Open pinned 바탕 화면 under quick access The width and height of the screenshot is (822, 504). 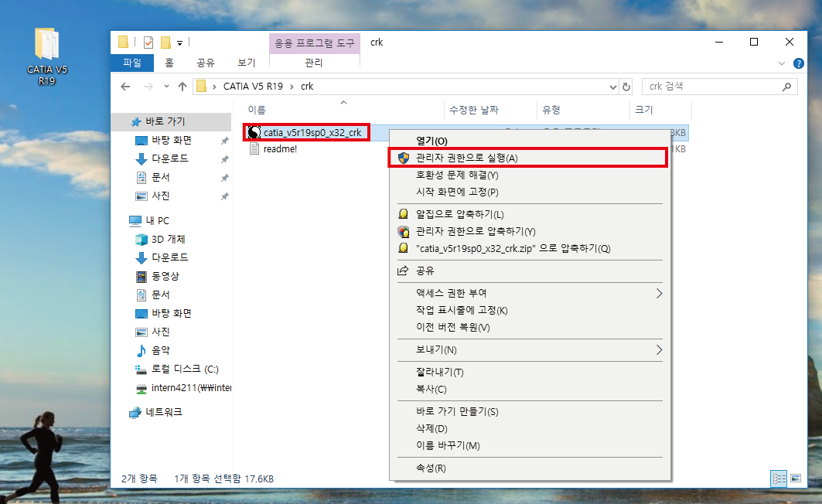point(172,140)
